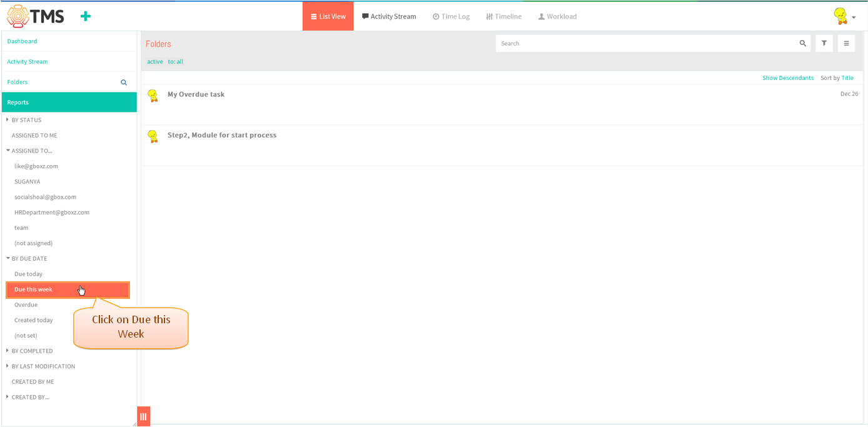Select Reports in the sidebar
This screenshot has height=427, width=868.
[x=69, y=103]
